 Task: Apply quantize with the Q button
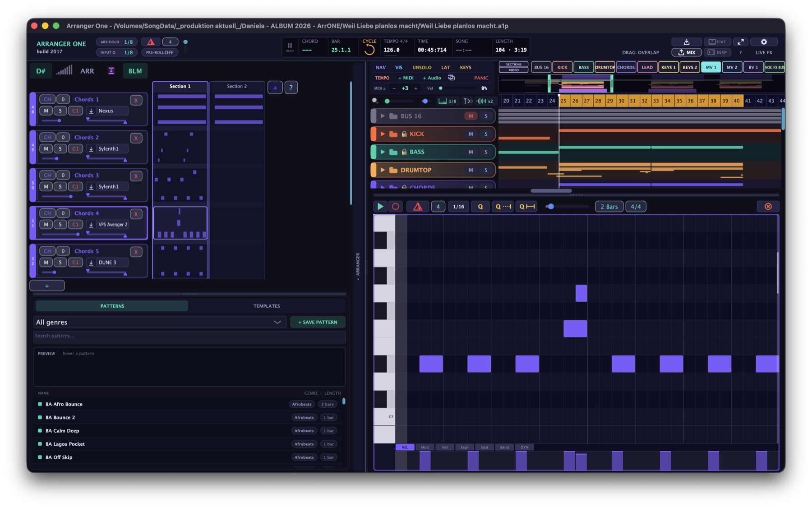tap(480, 207)
